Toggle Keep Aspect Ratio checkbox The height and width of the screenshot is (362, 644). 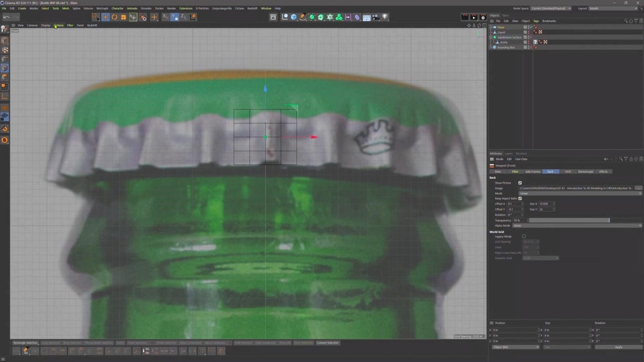520,198
